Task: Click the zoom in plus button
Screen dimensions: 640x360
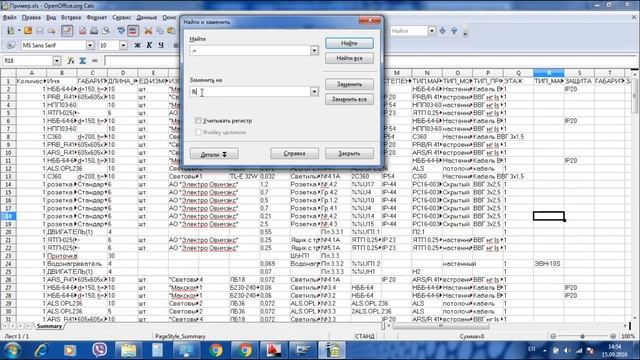Action: click(x=613, y=336)
